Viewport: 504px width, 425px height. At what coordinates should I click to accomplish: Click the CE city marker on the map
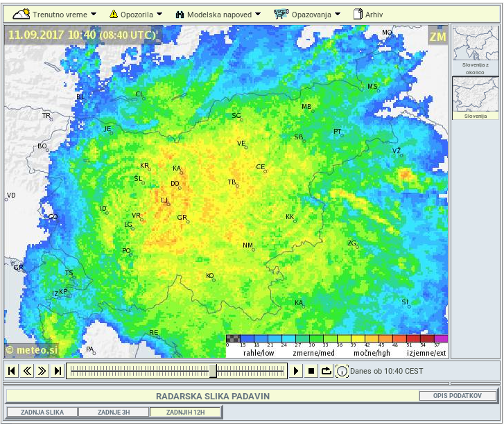[x=266, y=171]
